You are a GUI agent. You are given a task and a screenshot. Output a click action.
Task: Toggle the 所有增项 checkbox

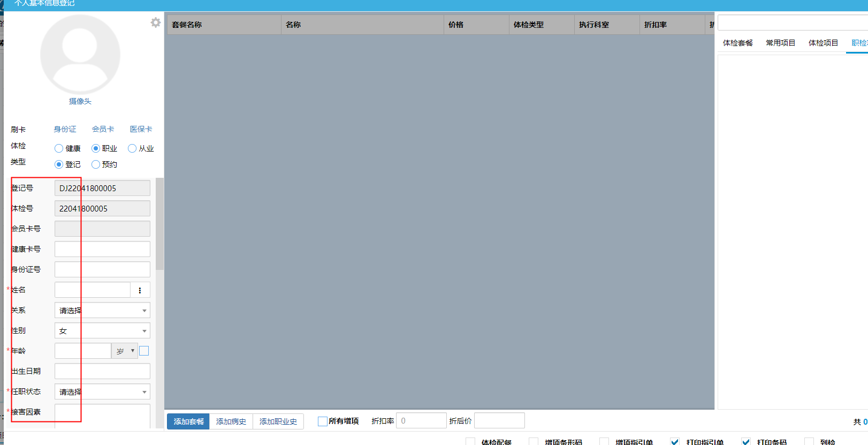pyautogui.click(x=322, y=421)
